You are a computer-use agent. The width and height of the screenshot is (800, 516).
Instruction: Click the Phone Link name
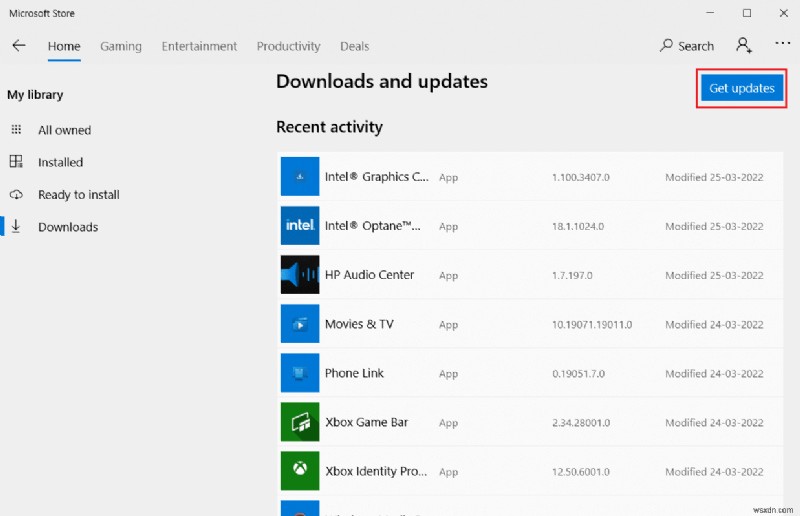coord(354,373)
